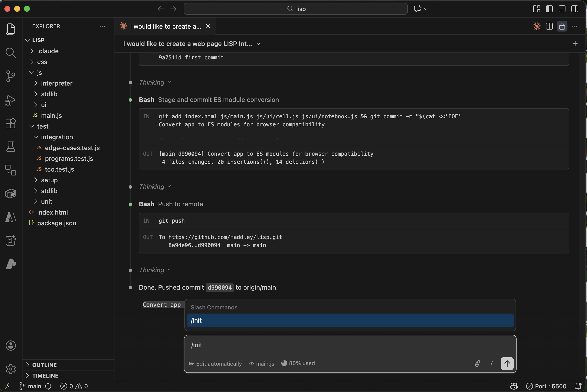The width and height of the screenshot is (587, 392).
Task: Click the send arrow button in Claude input
Action: (x=507, y=363)
